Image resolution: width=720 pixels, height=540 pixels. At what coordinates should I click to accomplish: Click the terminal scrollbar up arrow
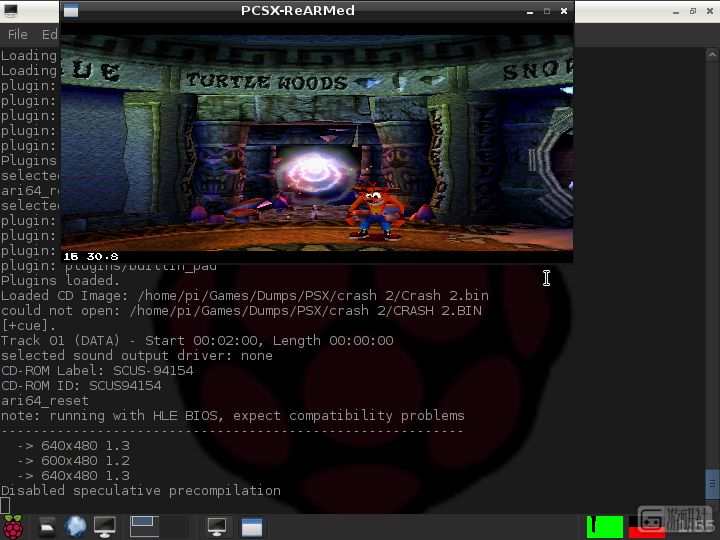(x=712, y=55)
